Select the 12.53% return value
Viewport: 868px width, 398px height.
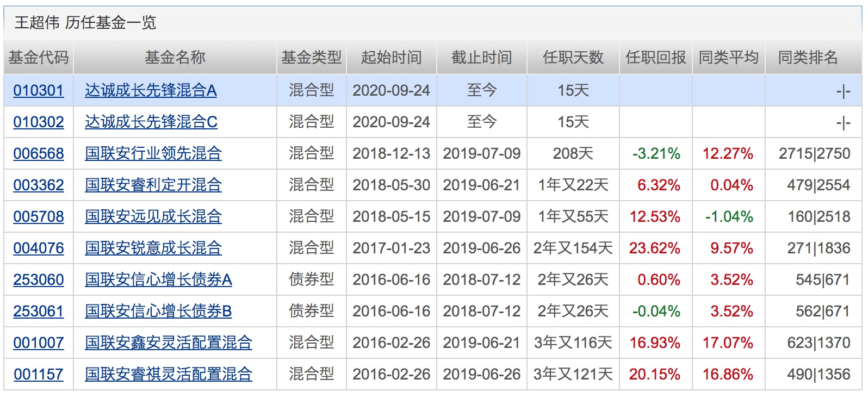(655, 216)
